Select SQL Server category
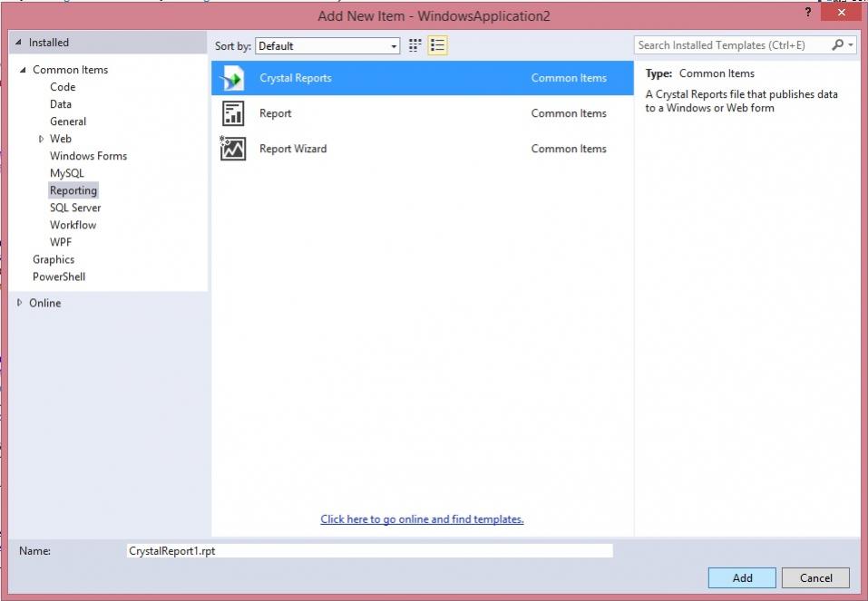 (75, 208)
